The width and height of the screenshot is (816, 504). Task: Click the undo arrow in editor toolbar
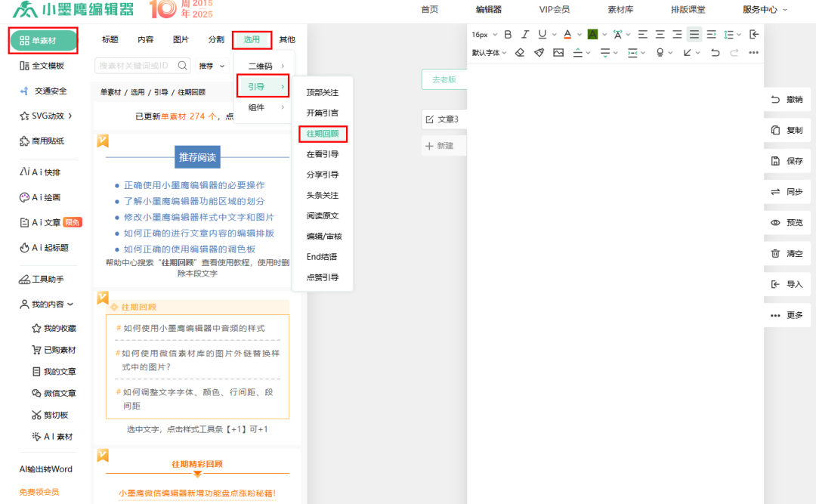[716, 53]
